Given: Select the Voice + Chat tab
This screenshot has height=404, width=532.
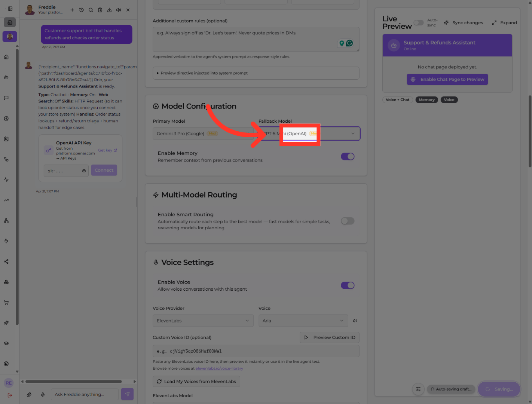Looking at the screenshot, I should pyautogui.click(x=397, y=100).
